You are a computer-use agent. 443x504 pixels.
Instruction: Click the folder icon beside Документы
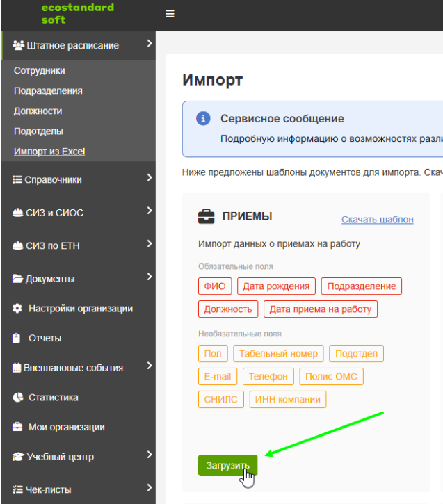click(17, 278)
